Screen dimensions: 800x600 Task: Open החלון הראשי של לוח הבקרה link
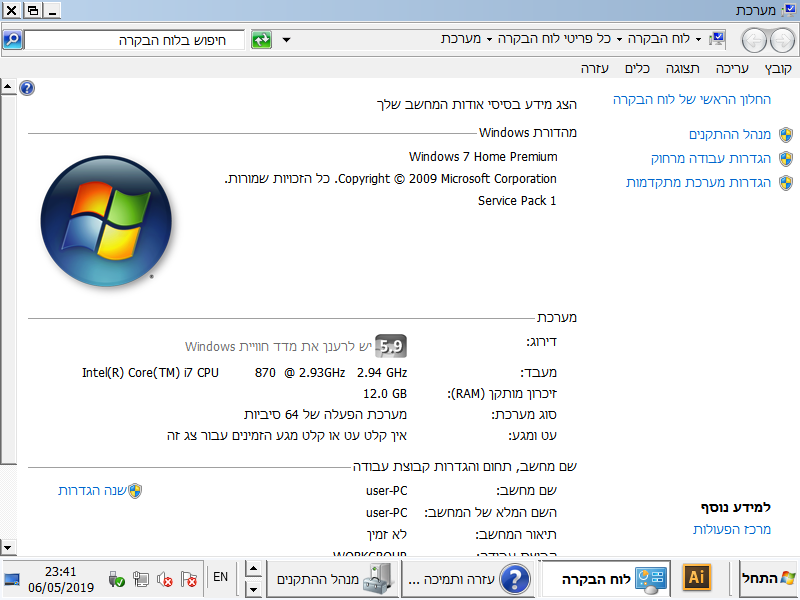click(692, 99)
